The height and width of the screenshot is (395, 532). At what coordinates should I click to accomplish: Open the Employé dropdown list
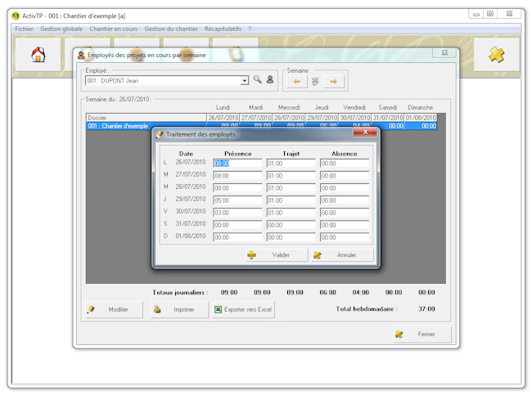[x=244, y=80]
